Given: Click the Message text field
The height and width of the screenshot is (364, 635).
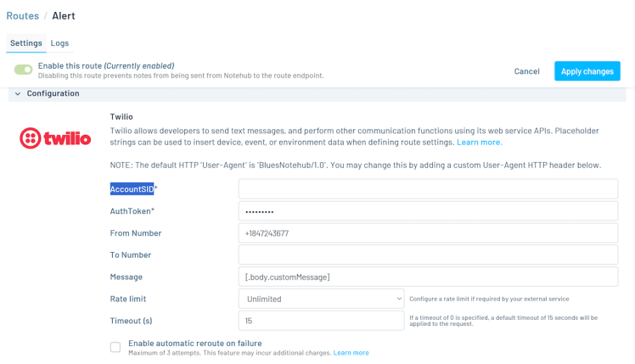Looking at the screenshot, I should tap(428, 277).
